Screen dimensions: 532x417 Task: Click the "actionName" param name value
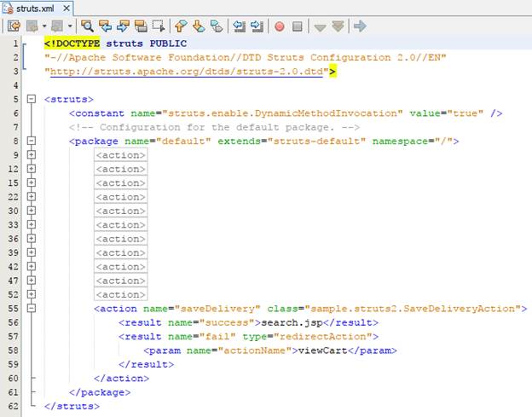254,350
